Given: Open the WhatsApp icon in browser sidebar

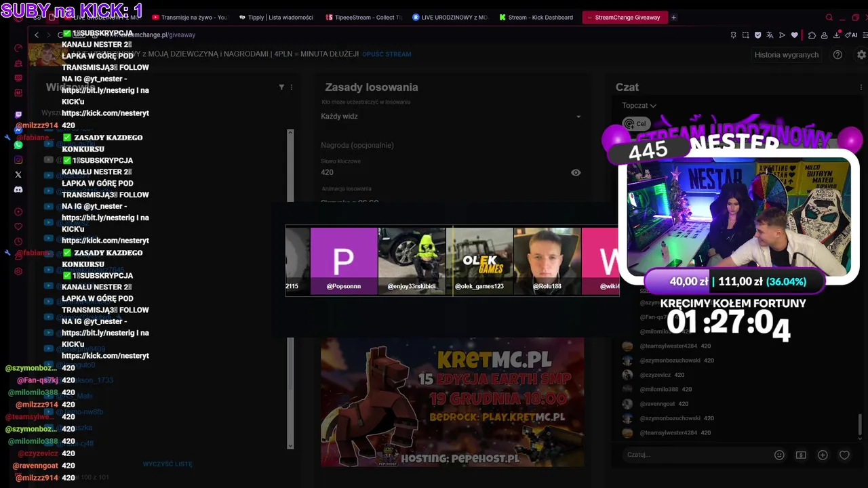Looking at the screenshot, I should [18, 145].
